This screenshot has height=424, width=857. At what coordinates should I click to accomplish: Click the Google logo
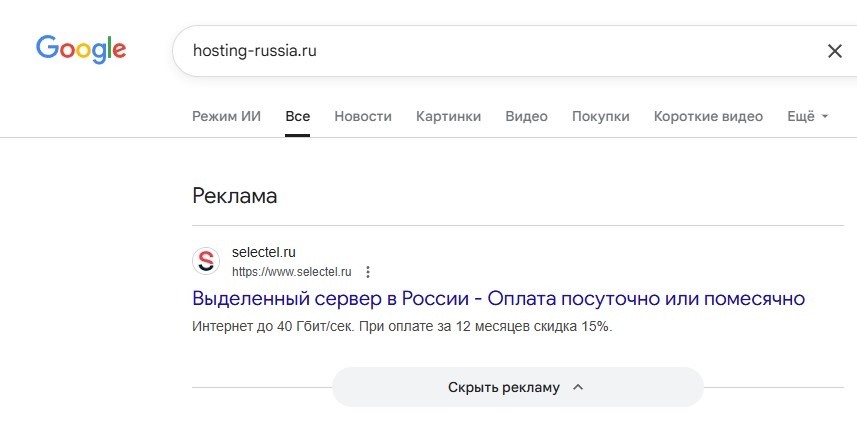click(x=81, y=49)
